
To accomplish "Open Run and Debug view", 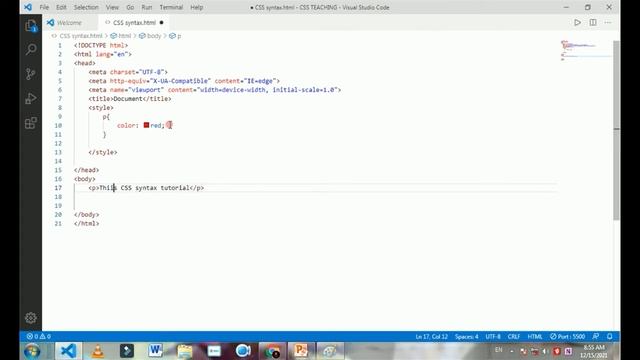I will click(31, 98).
